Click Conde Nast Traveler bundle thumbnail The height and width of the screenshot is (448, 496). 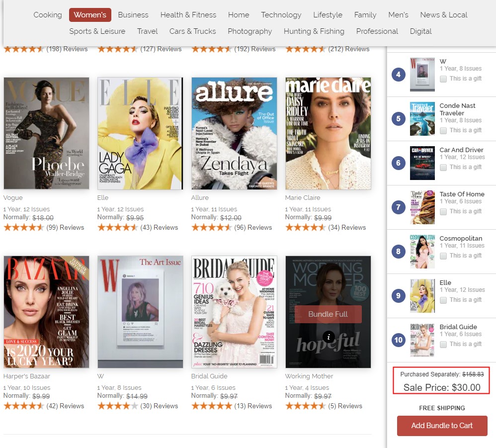click(x=422, y=119)
